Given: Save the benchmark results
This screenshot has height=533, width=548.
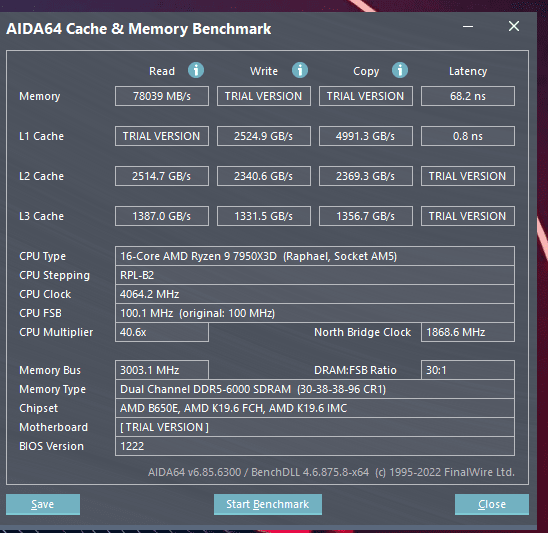Looking at the screenshot, I should pyautogui.click(x=43, y=504).
